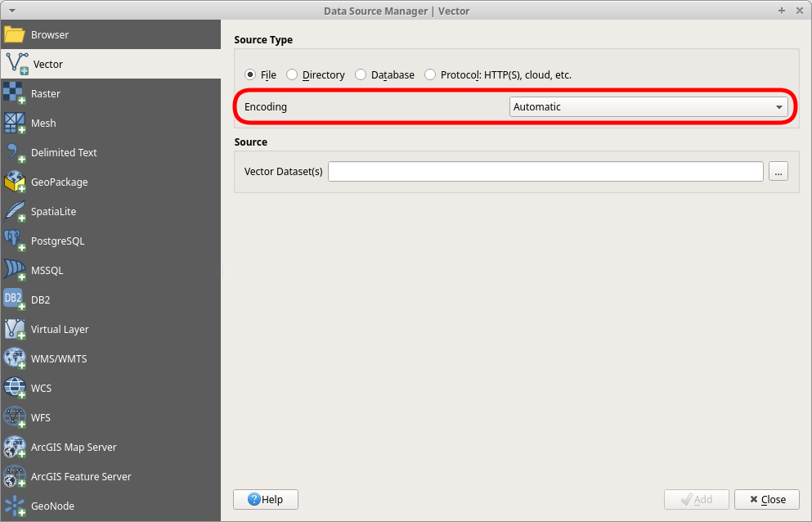
Task: Open the WMS/WMTS tab
Action: tap(59, 359)
